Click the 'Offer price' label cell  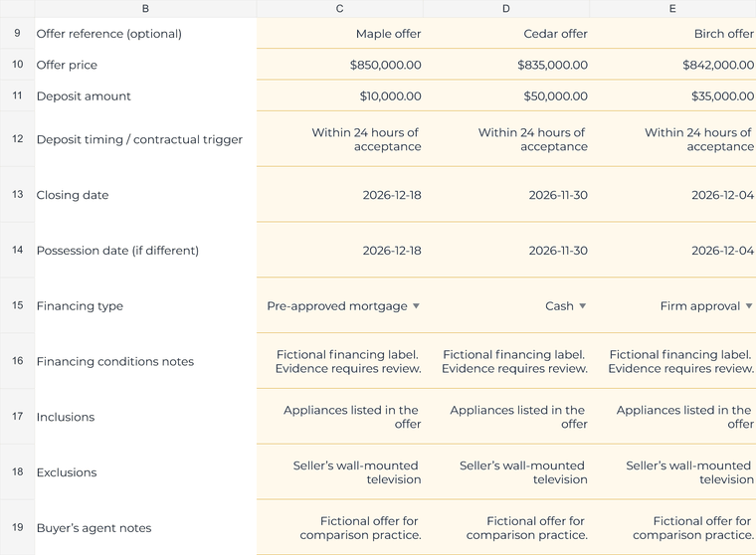click(x=145, y=65)
